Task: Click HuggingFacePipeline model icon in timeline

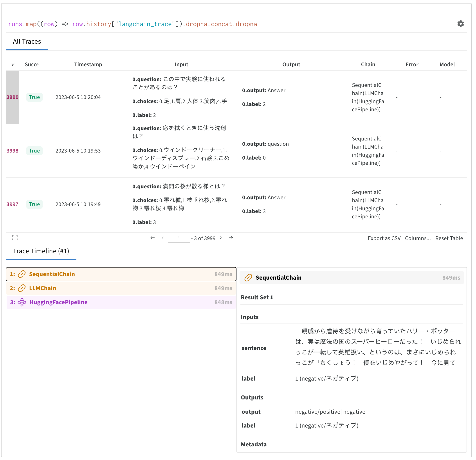Action: coord(22,302)
